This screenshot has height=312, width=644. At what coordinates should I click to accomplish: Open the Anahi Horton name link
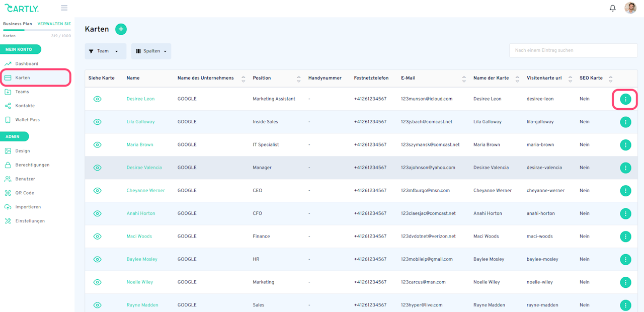pyautogui.click(x=141, y=213)
